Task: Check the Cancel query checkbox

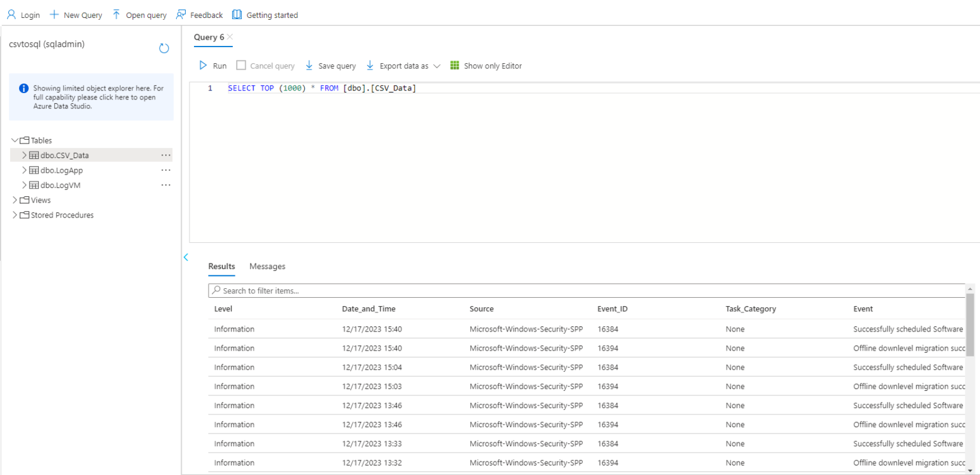Action: click(241, 65)
